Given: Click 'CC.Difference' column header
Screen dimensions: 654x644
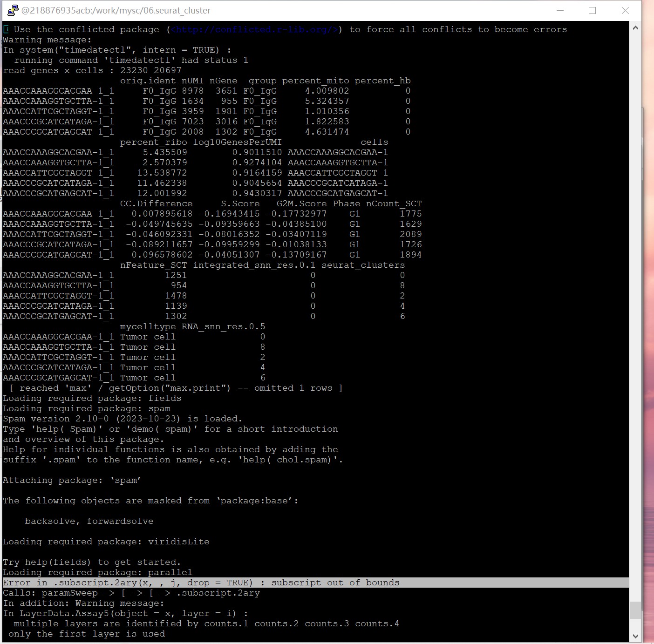Looking at the screenshot, I should (x=157, y=203).
